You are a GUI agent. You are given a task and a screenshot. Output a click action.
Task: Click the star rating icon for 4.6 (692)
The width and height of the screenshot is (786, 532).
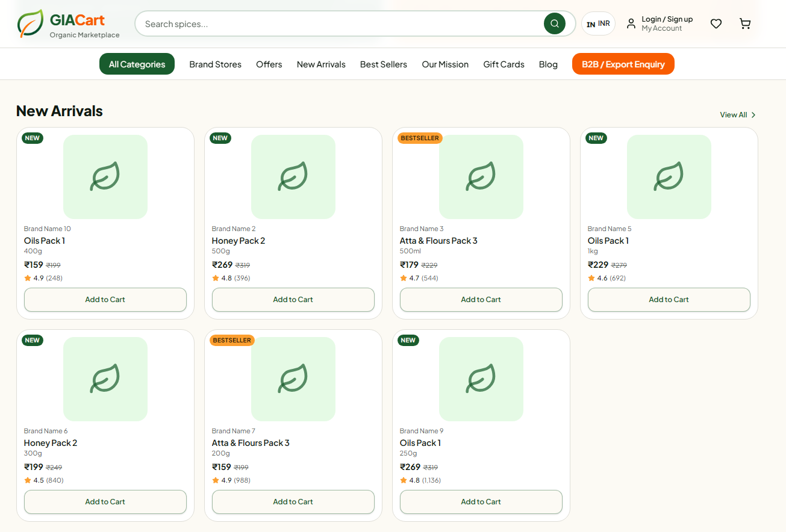591,278
